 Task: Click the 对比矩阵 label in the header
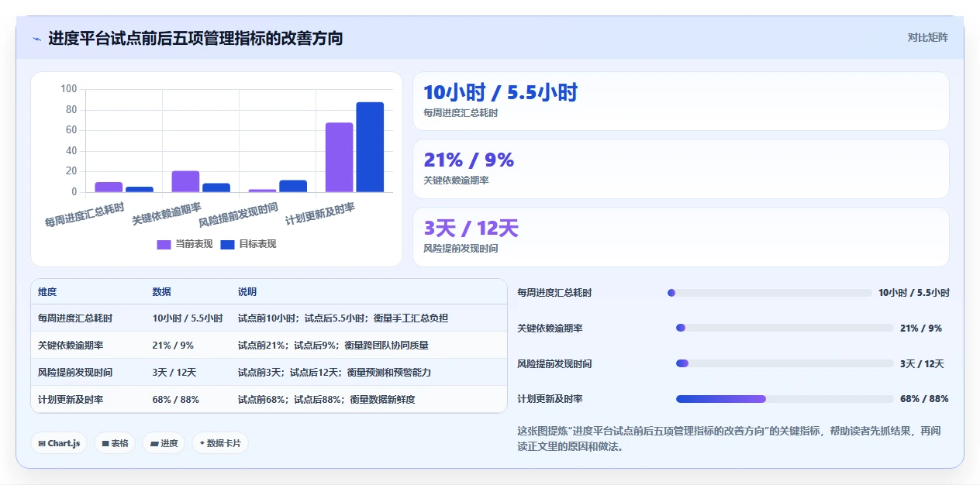(x=927, y=37)
